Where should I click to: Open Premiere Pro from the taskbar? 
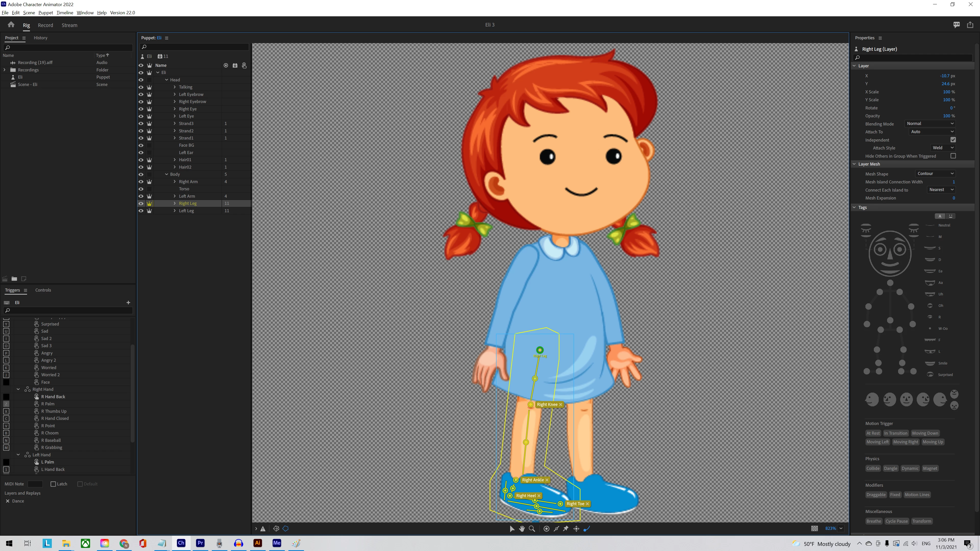200,543
